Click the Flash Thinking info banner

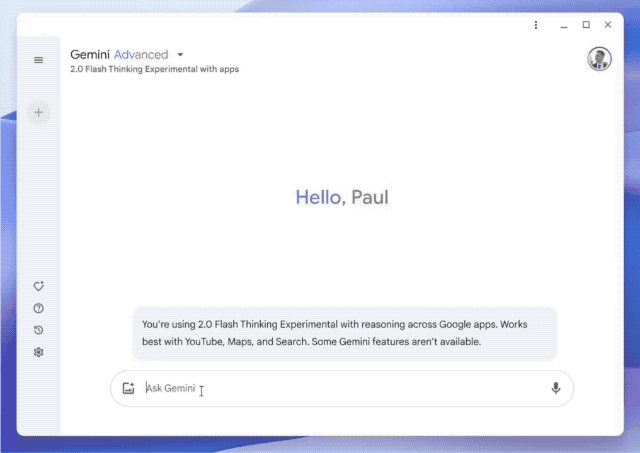coord(344,333)
